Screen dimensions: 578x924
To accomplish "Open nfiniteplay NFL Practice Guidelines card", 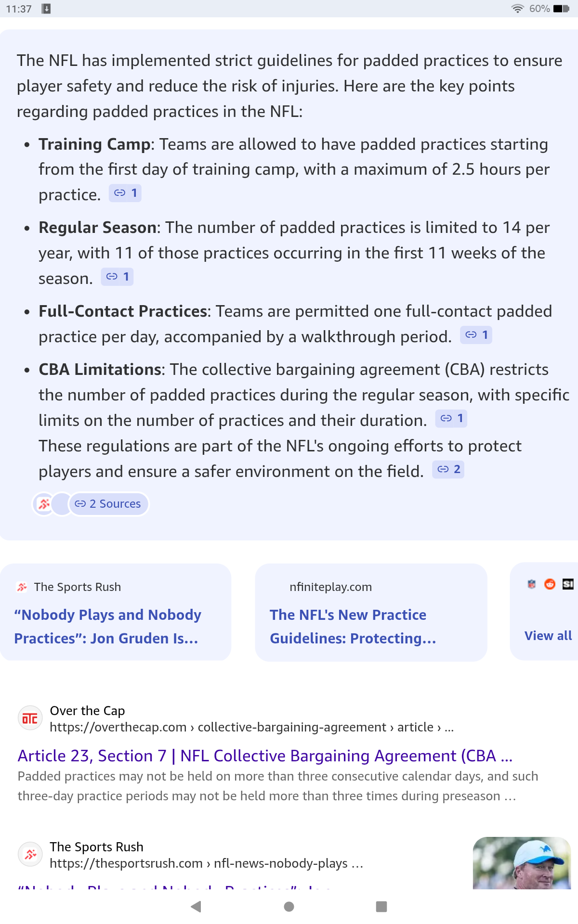I will pos(371,612).
